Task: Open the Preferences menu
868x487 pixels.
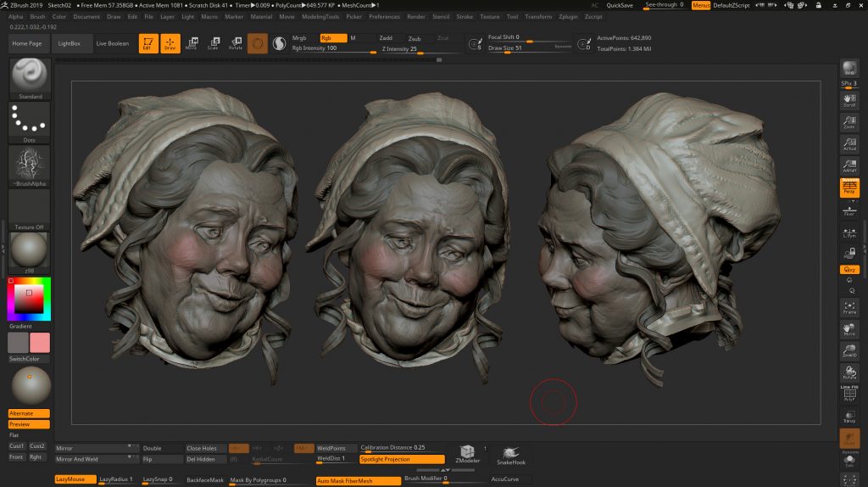Action: coord(384,17)
